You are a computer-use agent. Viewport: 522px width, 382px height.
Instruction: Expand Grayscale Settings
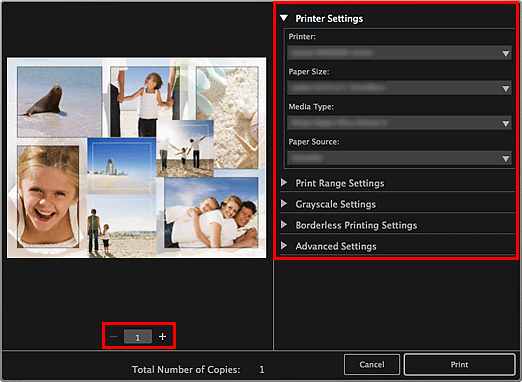(x=284, y=204)
